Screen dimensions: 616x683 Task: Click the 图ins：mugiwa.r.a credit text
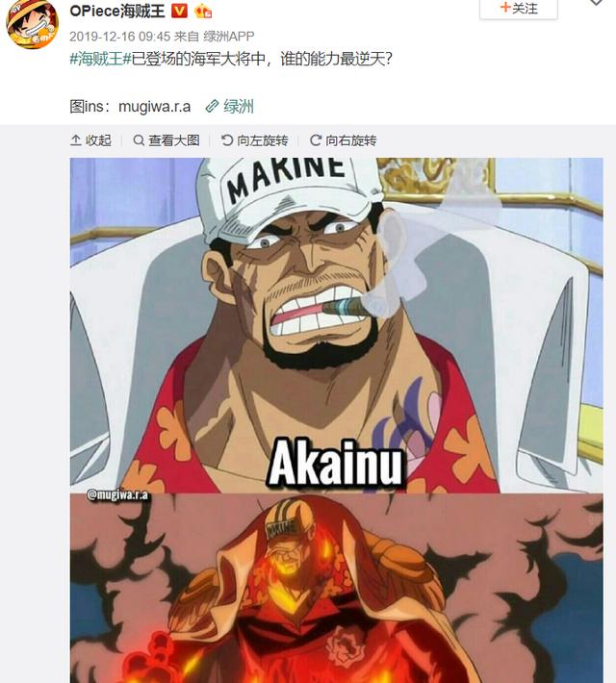pyautogui.click(x=130, y=106)
